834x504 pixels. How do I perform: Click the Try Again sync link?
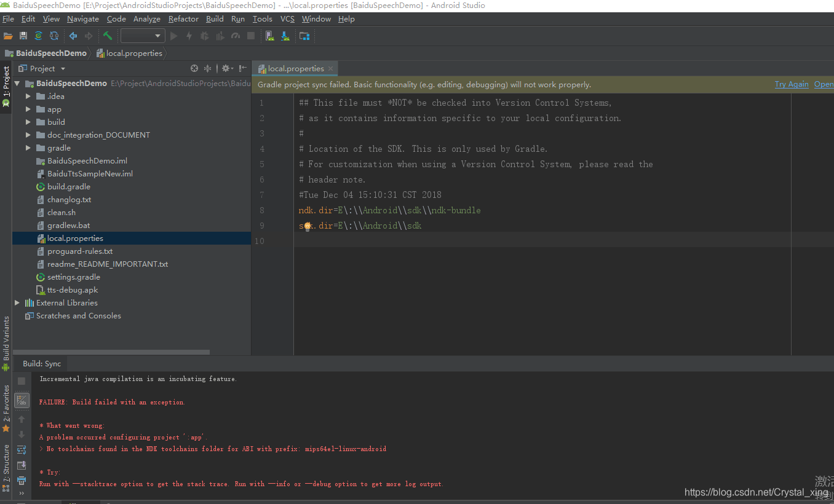click(x=792, y=84)
